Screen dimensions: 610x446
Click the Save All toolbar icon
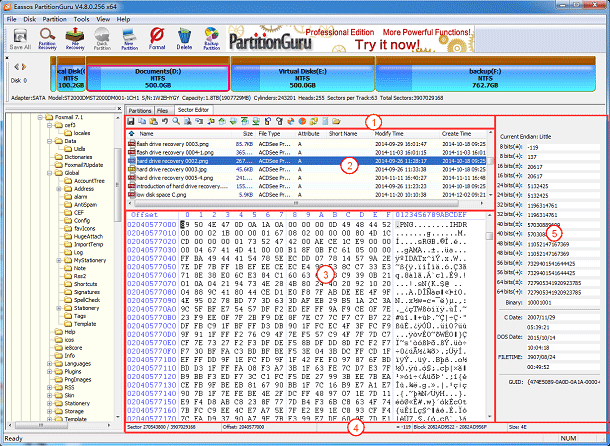20,39
